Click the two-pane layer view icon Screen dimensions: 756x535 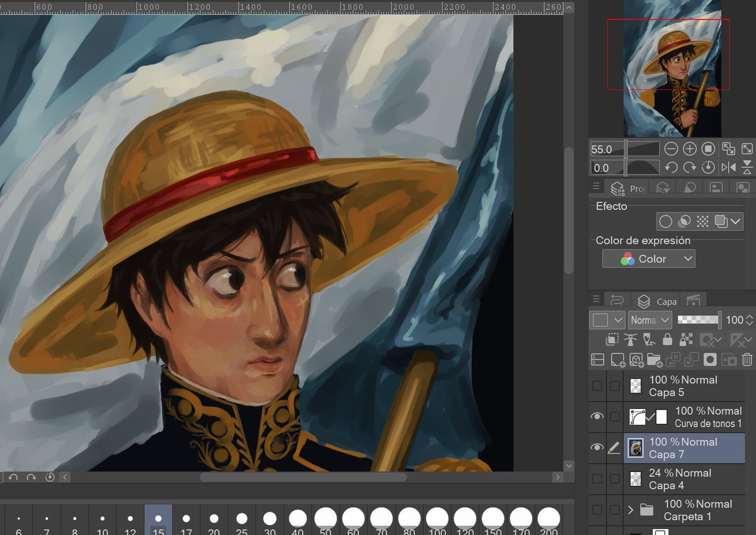tap(598, 360)
